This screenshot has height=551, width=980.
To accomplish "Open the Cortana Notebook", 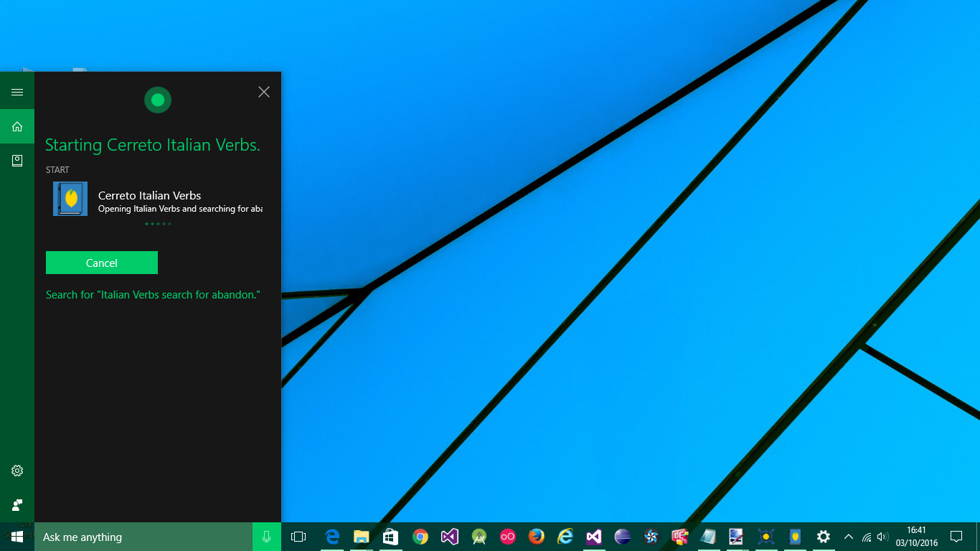I will point(17,161).
